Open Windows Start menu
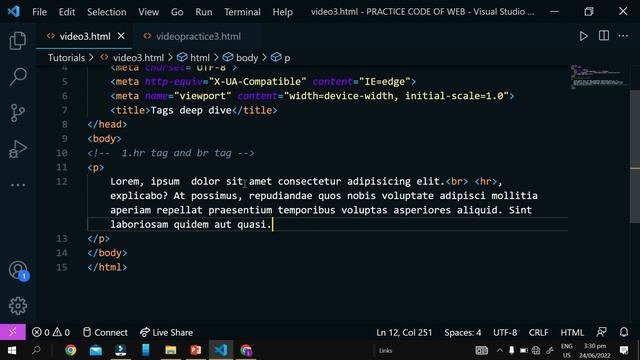 pos(11,350)
